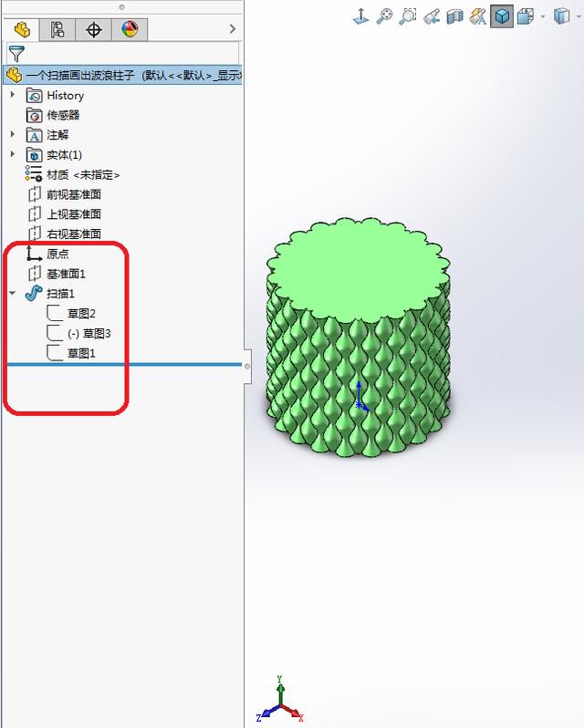Click the 扫描1 sweep feature icon

34,293
